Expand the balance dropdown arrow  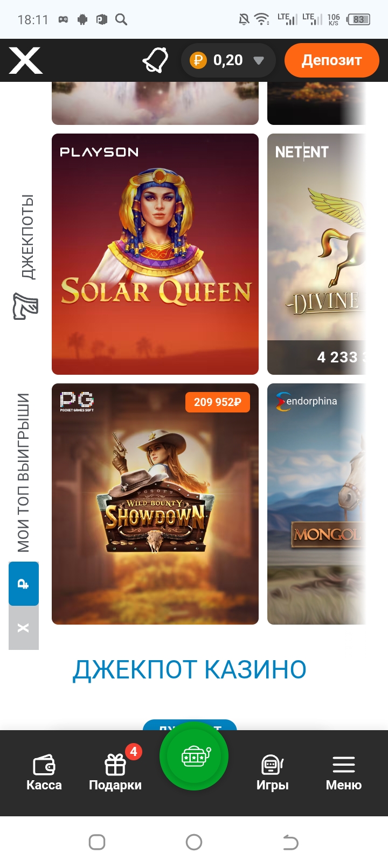(259, 60)
